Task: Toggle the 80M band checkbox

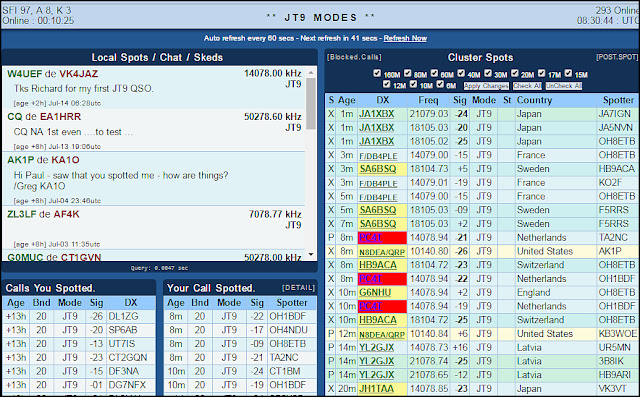Action: click(407, 73)
